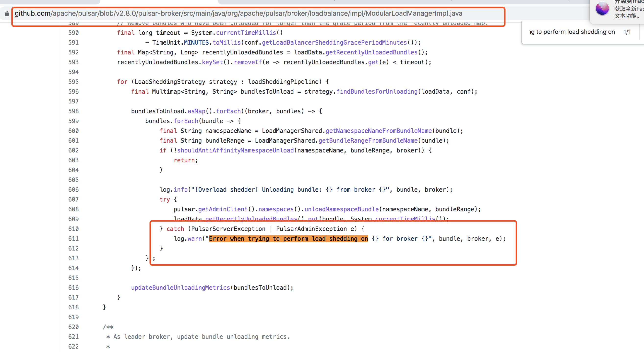The height and width of the screenshot is (352, 644).
Task: Select the URL in the address bar
Action: tap(238, 13)
